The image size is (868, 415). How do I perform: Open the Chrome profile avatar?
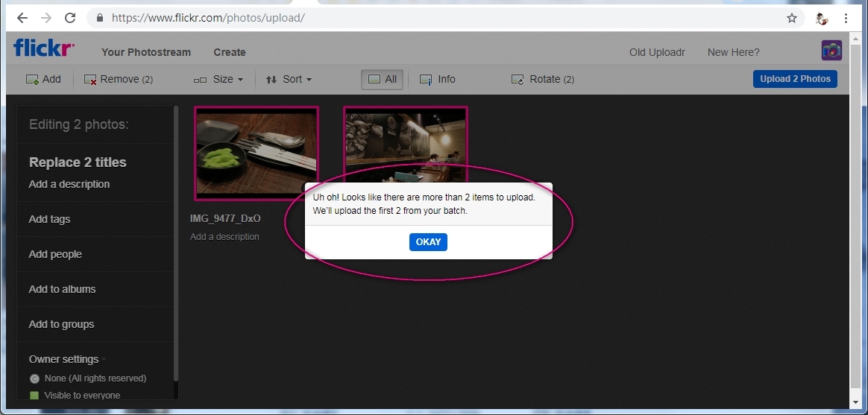(x=822, y=19)
